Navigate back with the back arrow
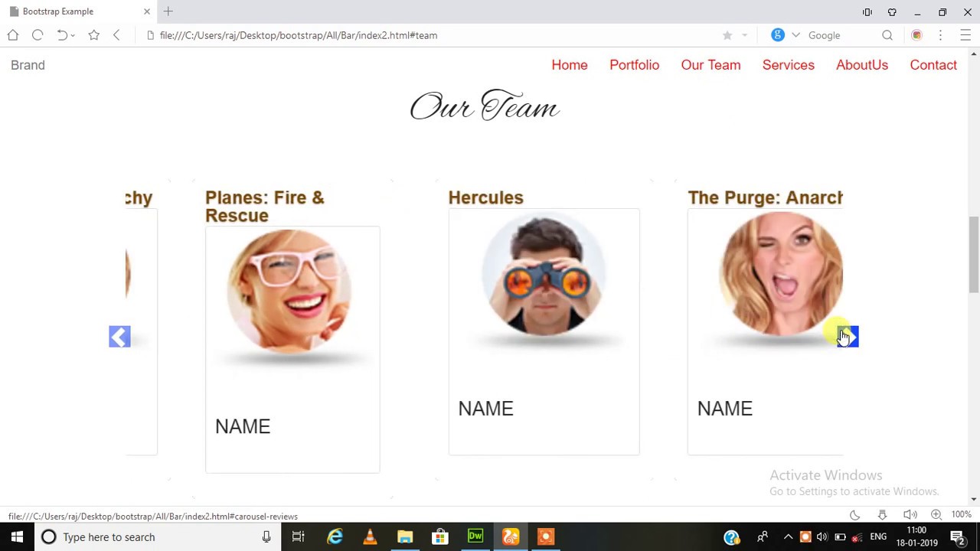Viewport: 980px width, 551px height. pos(116,35)
